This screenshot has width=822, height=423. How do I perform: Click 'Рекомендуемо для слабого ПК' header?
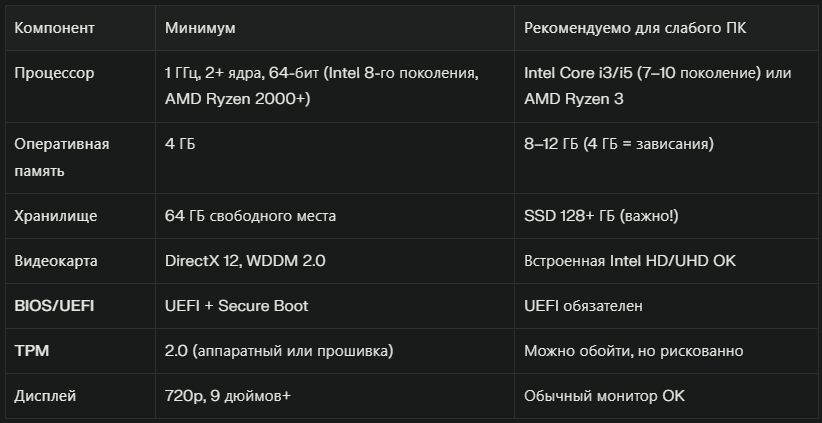point(635,28)
